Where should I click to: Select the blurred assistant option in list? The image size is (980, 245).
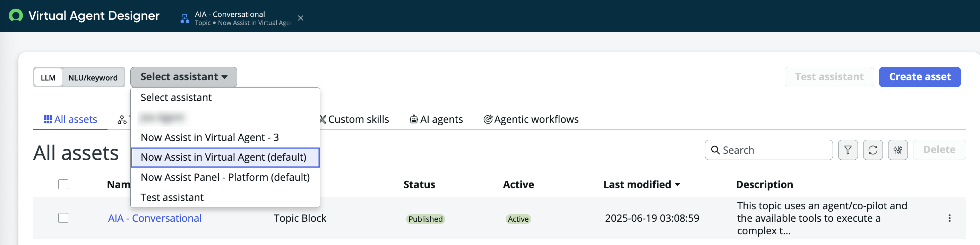(225, 118)
